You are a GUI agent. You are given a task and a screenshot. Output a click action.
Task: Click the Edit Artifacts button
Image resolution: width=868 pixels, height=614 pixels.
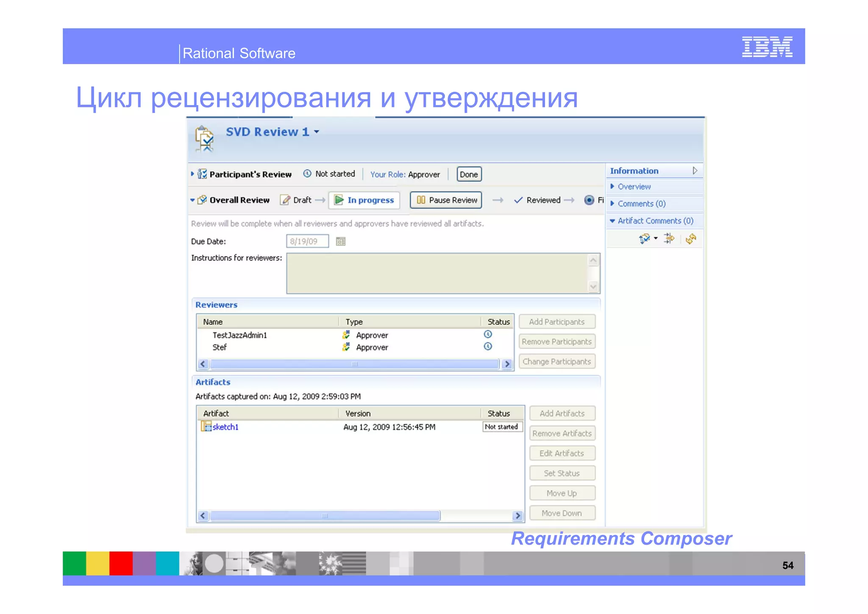click(562, 453)
